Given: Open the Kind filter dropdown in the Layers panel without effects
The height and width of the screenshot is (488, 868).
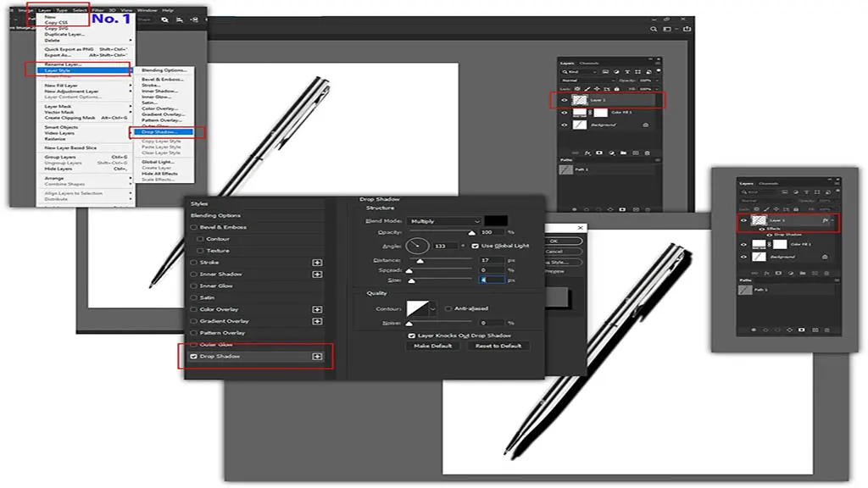Looking at the screenshot, I should (x=579, y=72).
